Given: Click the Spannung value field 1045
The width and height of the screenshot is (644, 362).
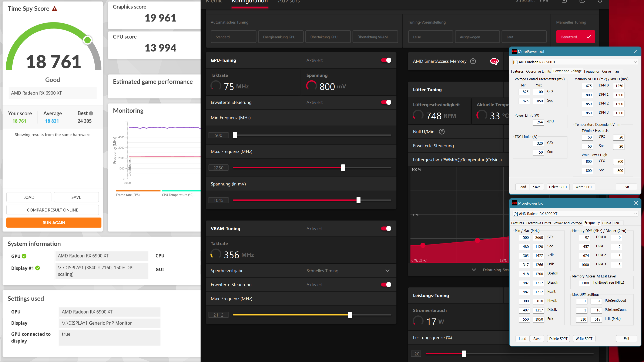Looking at the screenshot, I should click(x=218, y=200).
